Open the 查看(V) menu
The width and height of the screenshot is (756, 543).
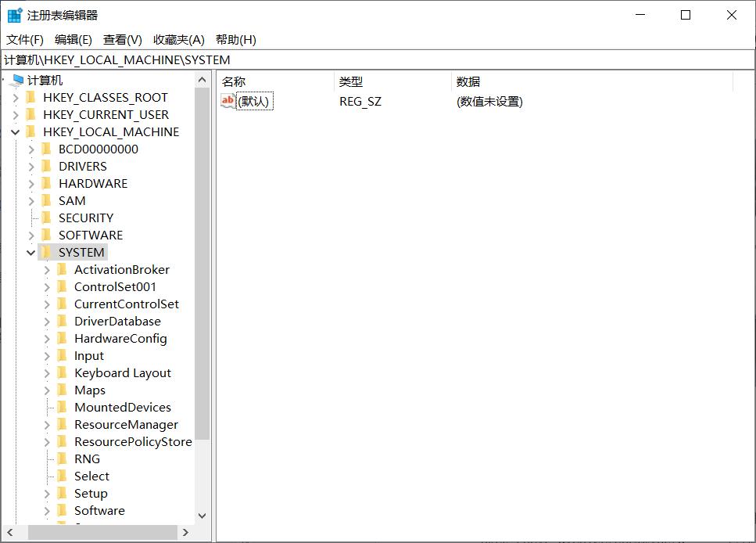pos(120,39)
